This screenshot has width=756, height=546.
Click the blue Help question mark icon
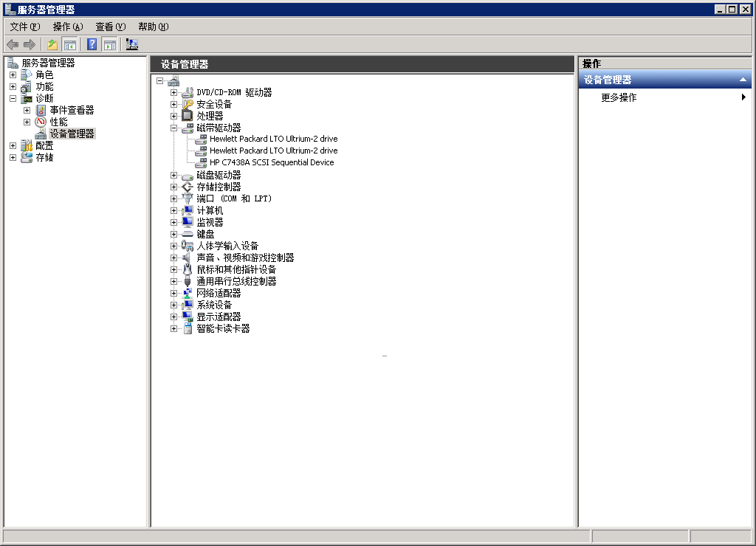click(92, 45)
